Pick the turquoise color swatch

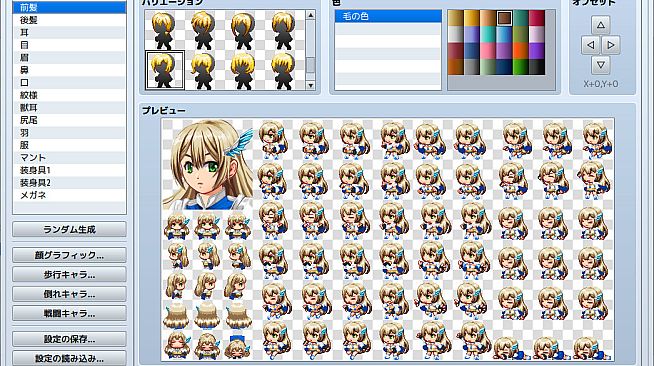[488, 35]
